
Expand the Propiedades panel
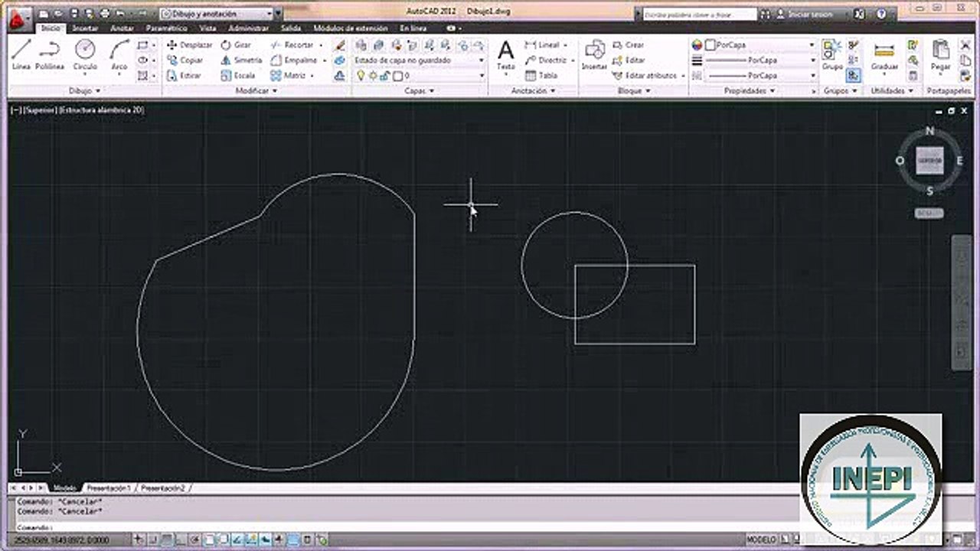[x=749, y=90]
